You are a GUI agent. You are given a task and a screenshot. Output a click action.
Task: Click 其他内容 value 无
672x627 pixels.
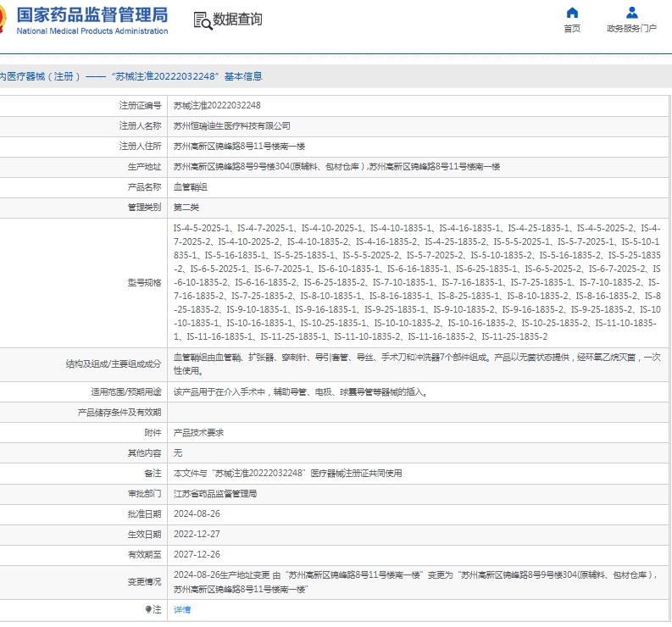coord(178,453)
